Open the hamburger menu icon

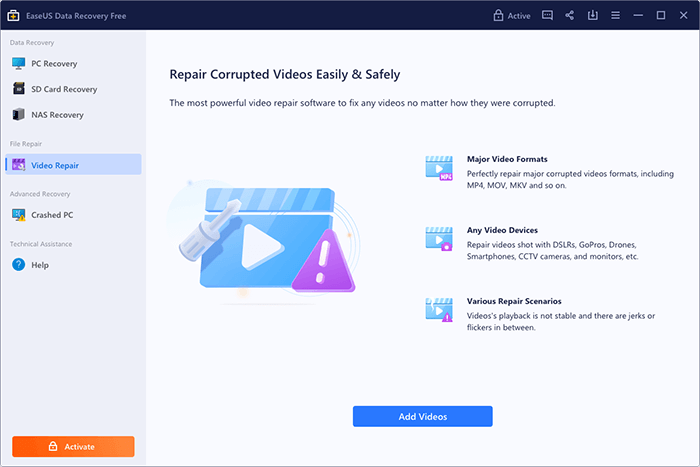tap(615, 16)
